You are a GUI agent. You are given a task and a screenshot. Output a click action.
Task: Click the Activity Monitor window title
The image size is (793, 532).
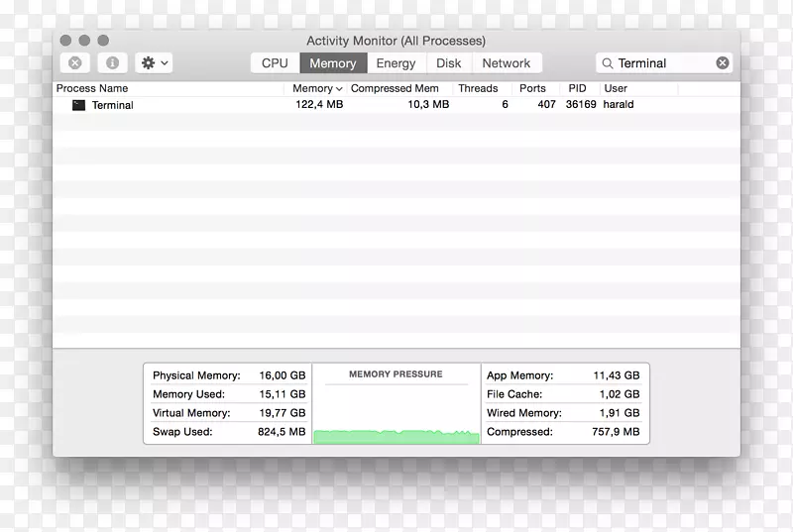[x=396, y=41]
